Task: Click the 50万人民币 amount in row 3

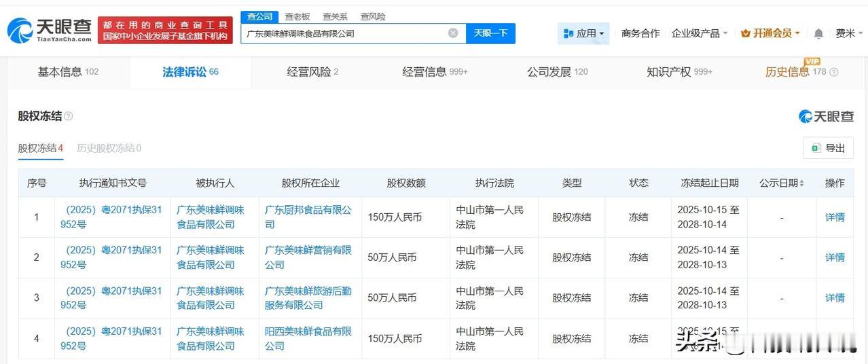Action: coord(392,298)
